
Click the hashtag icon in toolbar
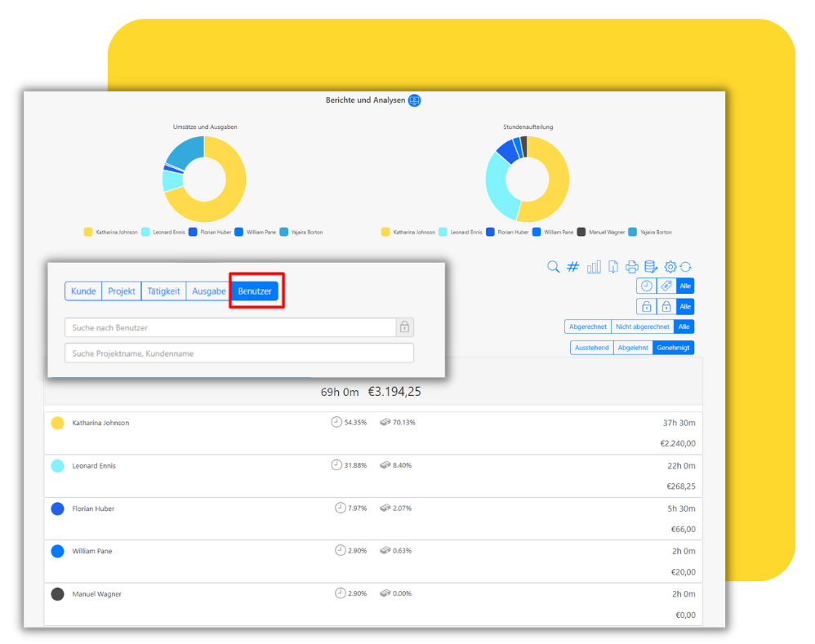point(572,267)
